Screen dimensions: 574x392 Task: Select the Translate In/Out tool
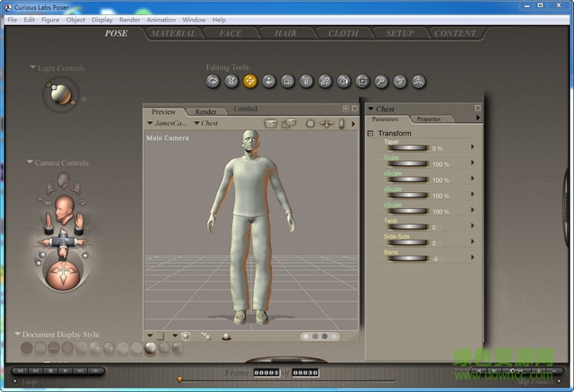coord(269,82)
